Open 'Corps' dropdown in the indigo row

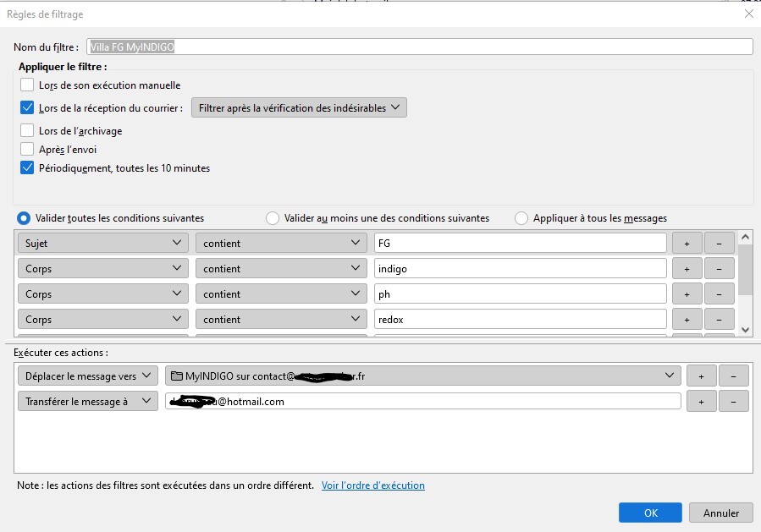click(x=103, y=268)
